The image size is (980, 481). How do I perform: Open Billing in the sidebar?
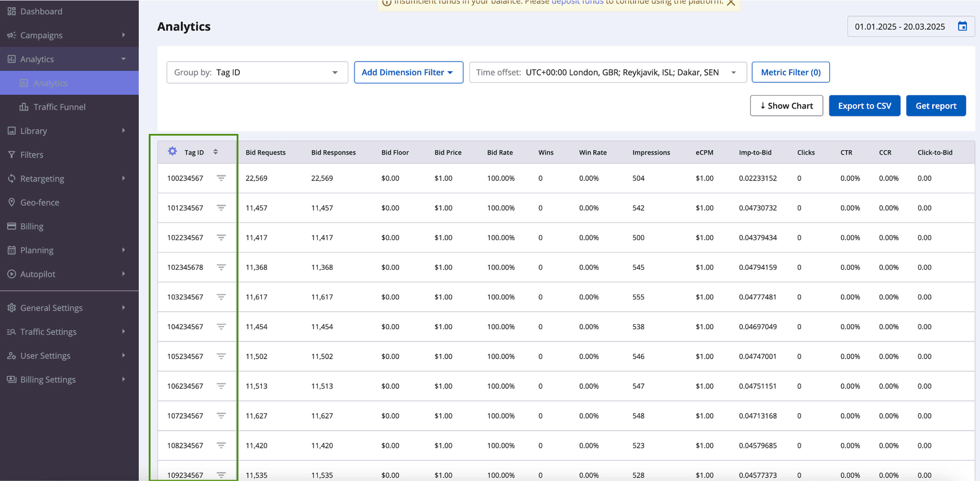click(x=69, y=226)
